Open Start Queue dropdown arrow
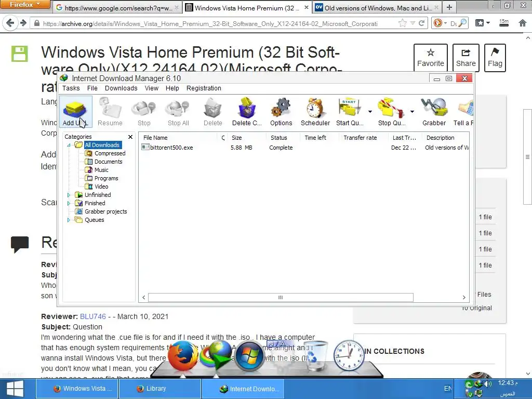 [370, 112]
